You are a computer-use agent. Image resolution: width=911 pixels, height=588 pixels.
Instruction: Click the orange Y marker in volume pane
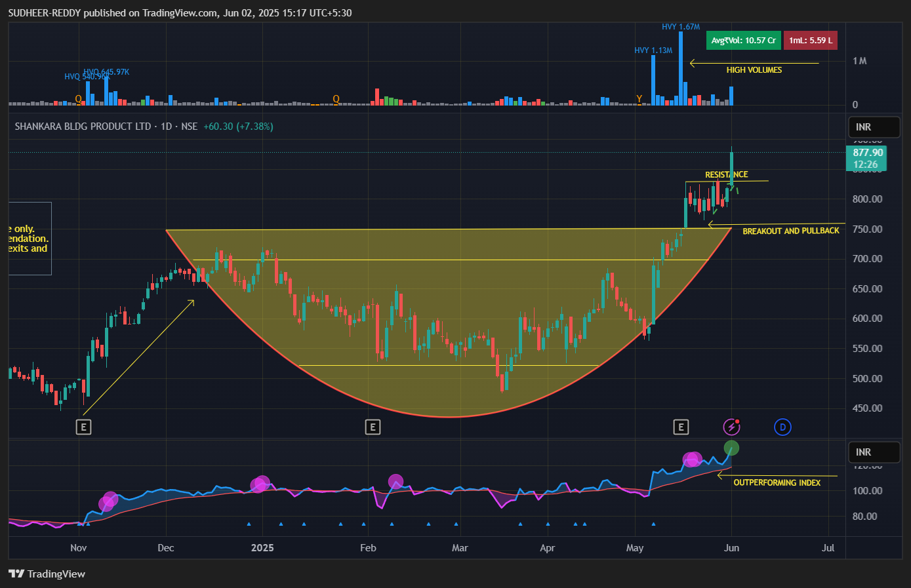tap(639, 100)
